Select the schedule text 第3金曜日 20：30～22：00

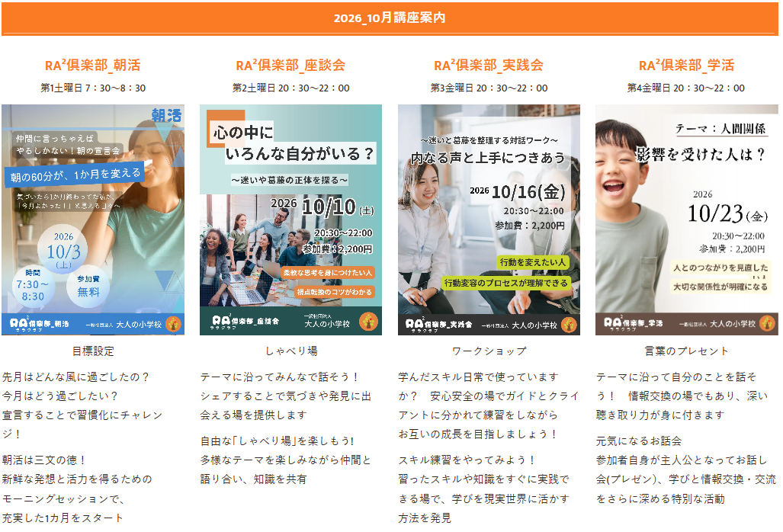click(x=489, y=88)
